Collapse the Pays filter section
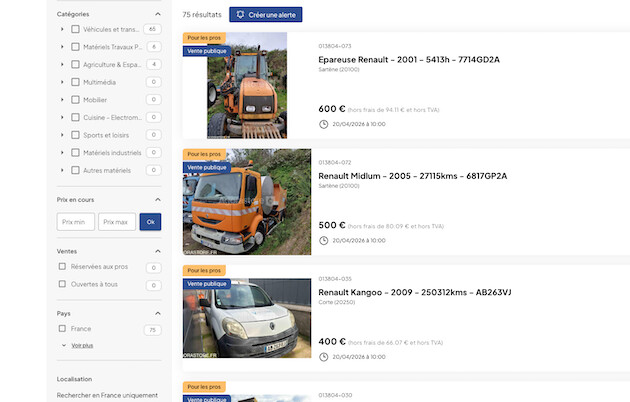630x402 pixels. click(157, 313)
